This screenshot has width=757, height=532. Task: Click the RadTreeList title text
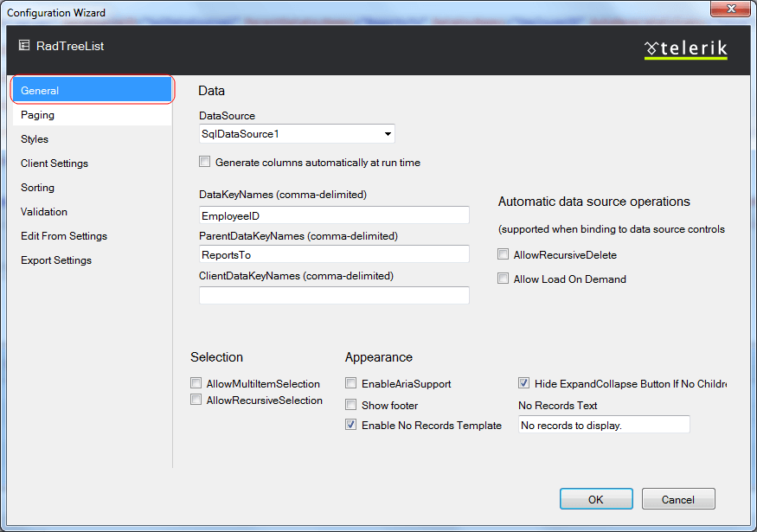[70, 46]
